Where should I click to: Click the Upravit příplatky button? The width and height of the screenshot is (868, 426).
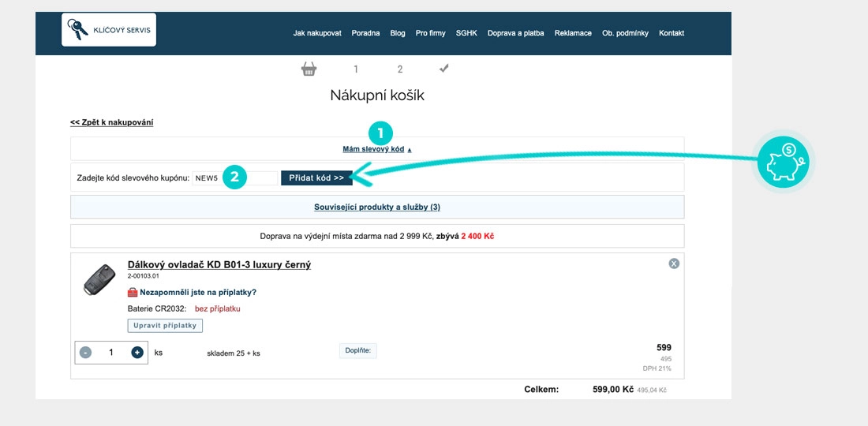point(165,325)
